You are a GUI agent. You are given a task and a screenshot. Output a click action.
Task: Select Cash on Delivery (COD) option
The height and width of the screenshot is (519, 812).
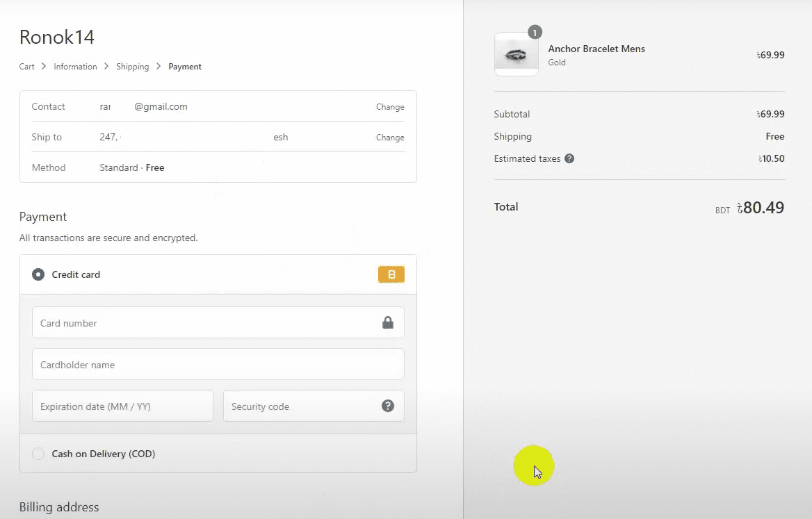(38, 454)
